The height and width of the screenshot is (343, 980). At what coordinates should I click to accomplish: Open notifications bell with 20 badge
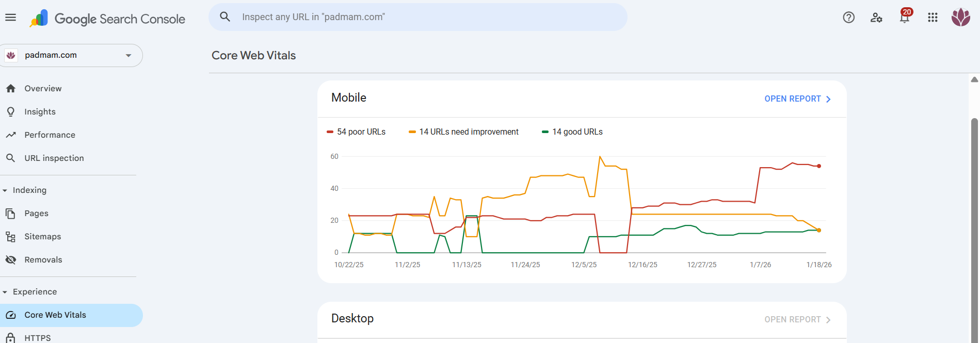904,18
